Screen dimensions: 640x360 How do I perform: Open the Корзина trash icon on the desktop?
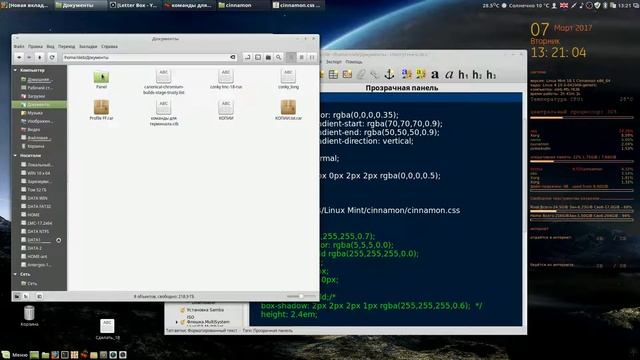pos(29,316)
